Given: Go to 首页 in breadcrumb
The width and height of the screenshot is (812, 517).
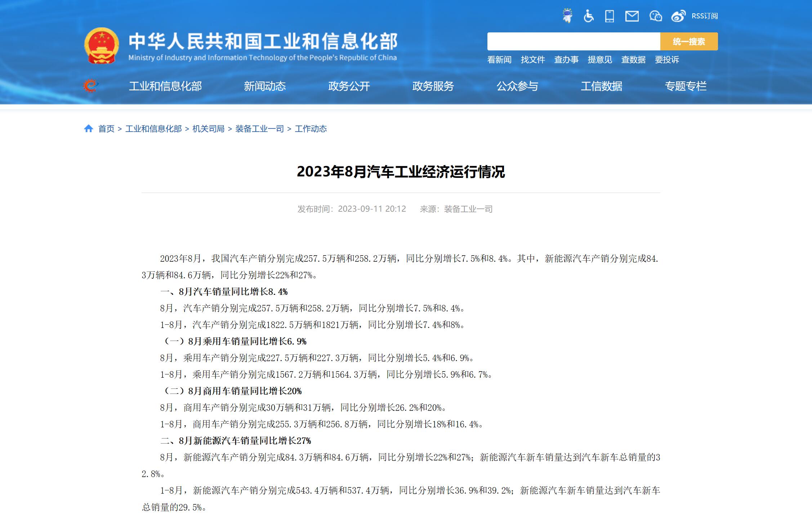Looking at the screenshot, I should click(106, 129).
